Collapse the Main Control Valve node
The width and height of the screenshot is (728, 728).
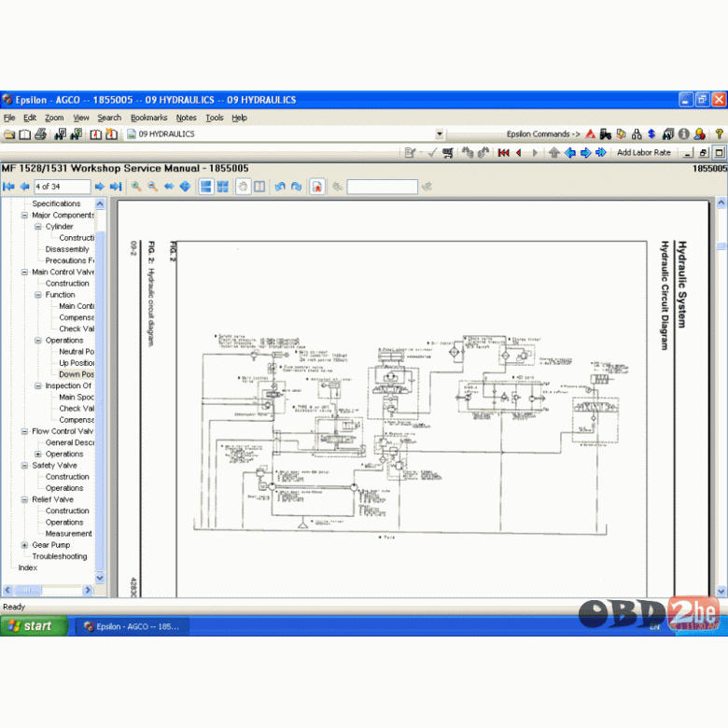[24, 273]
